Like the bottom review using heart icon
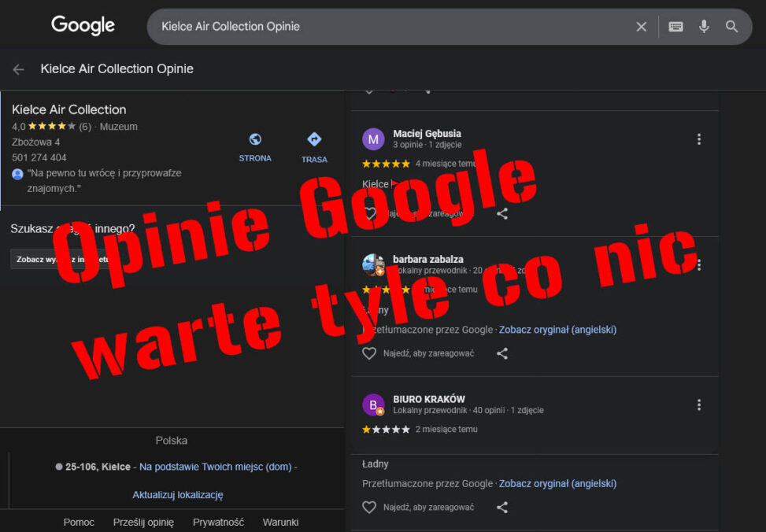 pos(369,508)
